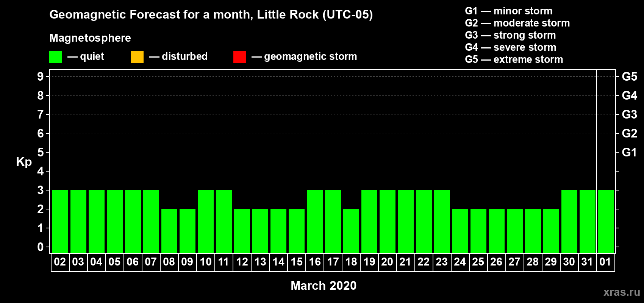Click the green quiet legend swatch
This screenshot has width=644, height=303.
(x=55, y=57)
